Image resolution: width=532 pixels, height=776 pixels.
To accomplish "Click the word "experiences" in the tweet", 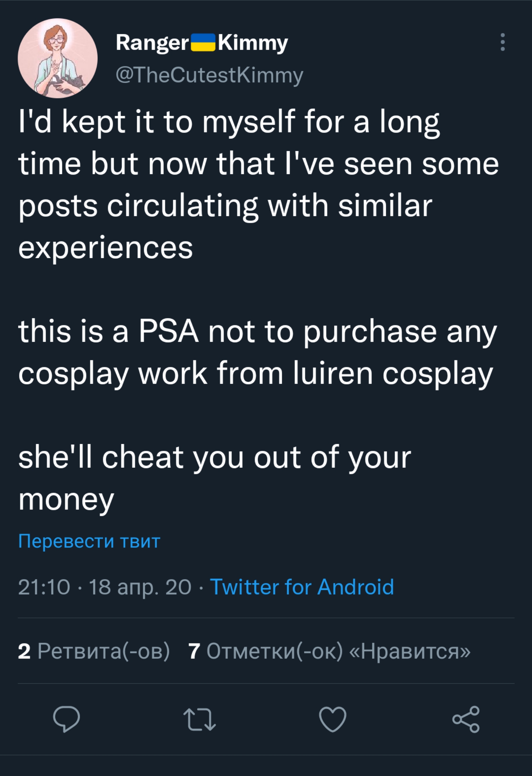I will 106,248.
